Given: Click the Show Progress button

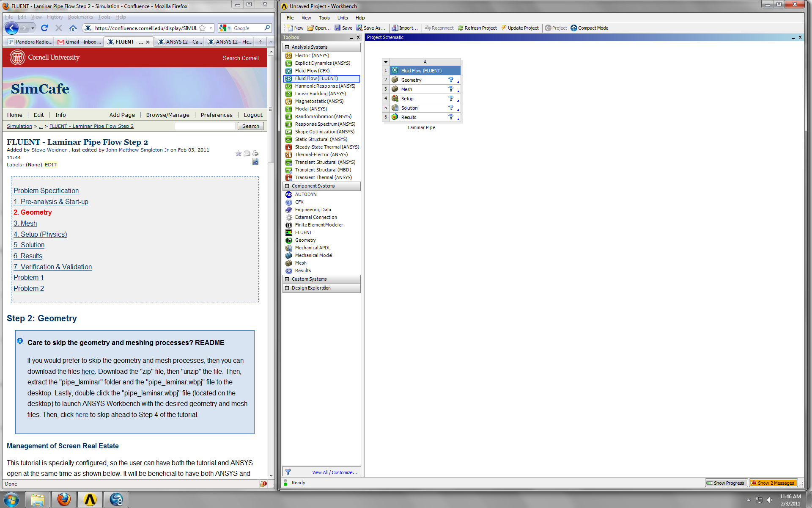Looking at the screenshot, I should (726, 483).
